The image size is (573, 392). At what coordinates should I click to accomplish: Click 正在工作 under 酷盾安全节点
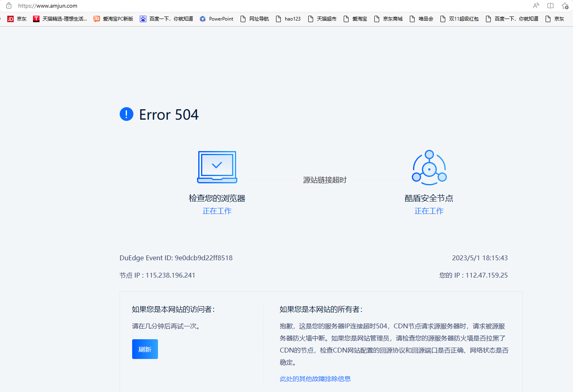[x=429, y=211]
